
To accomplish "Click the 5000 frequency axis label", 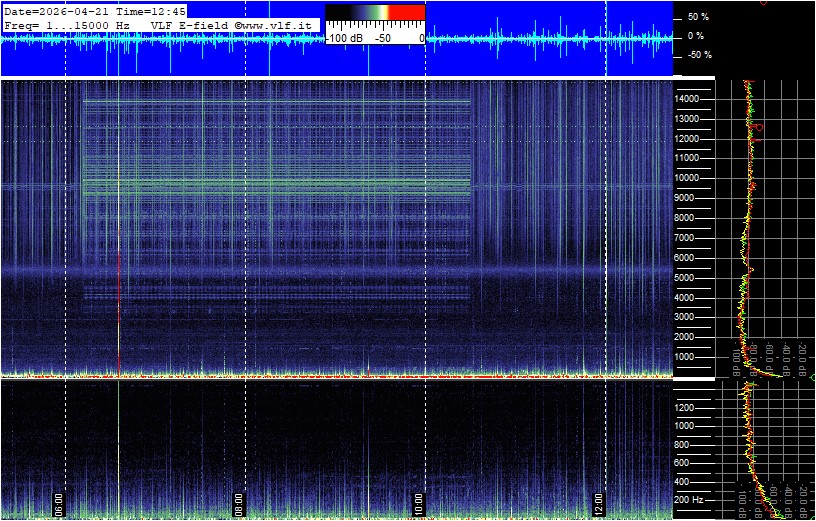I will pos(686,277).
